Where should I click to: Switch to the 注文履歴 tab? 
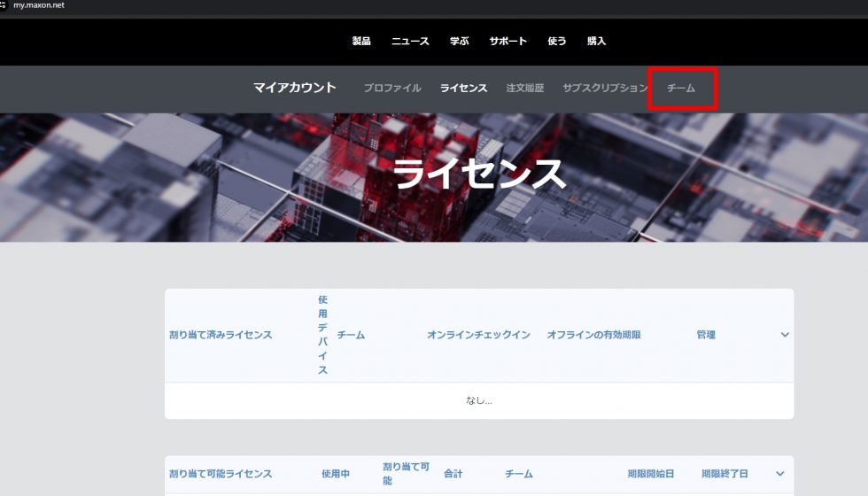coord(524,88)
